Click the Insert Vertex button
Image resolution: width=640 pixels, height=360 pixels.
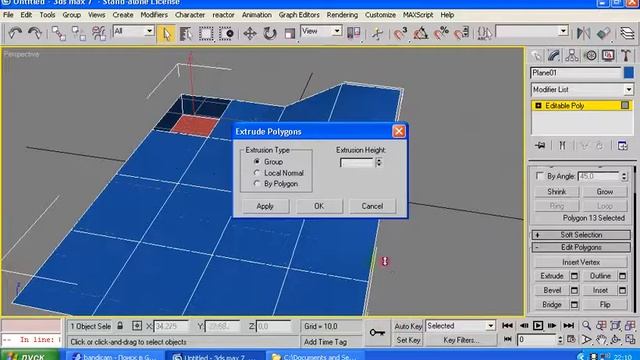pos(581,262)
